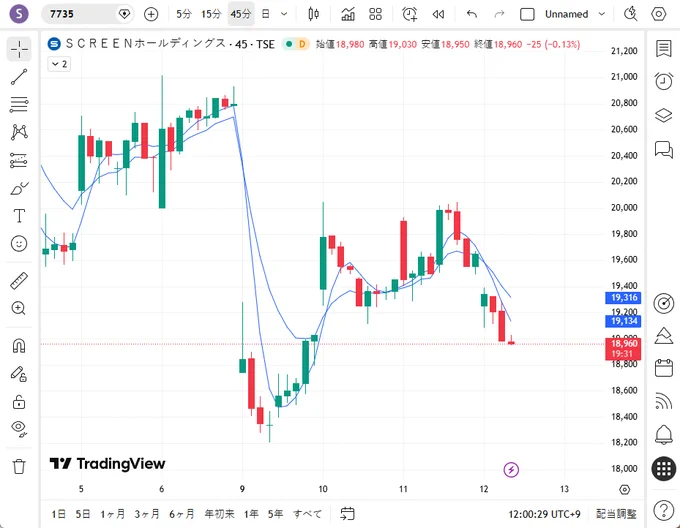Open the object tree layers panel
The image size is (680, 528).
tap(664, 115)
